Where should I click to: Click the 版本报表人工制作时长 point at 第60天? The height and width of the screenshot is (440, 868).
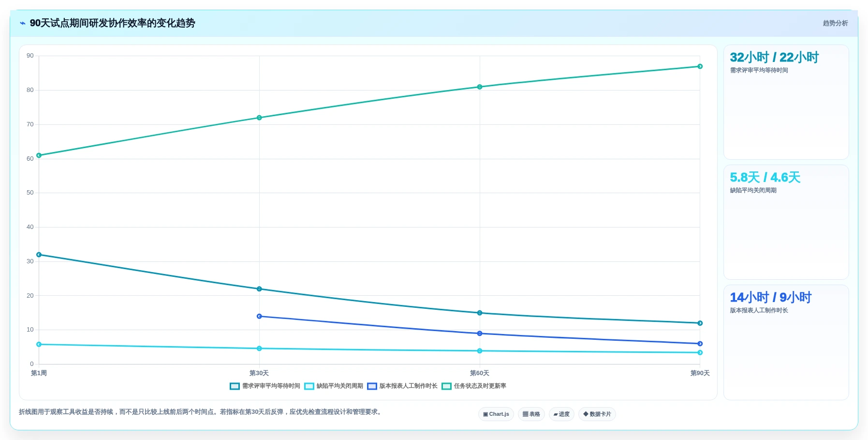tap(480, 334)
